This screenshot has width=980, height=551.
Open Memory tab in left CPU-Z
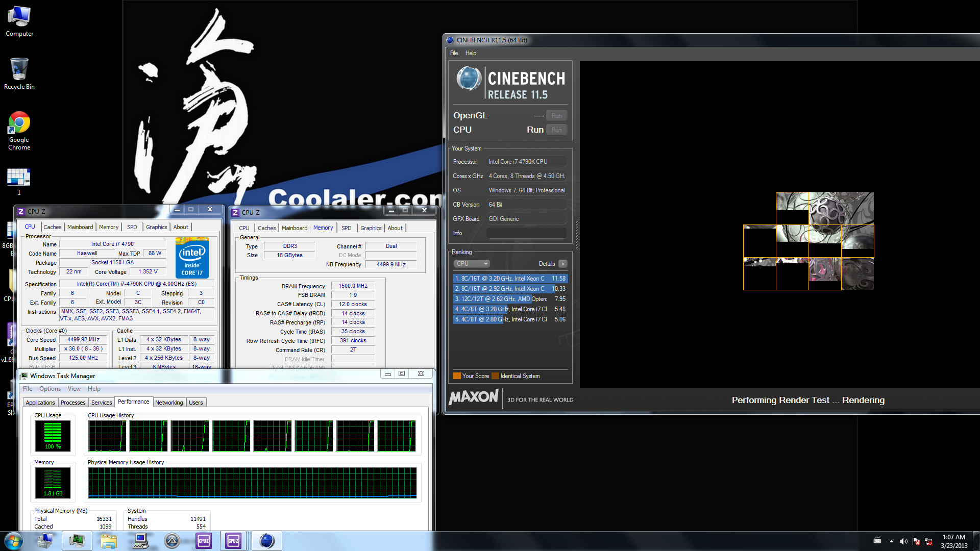tap(109, 227)
